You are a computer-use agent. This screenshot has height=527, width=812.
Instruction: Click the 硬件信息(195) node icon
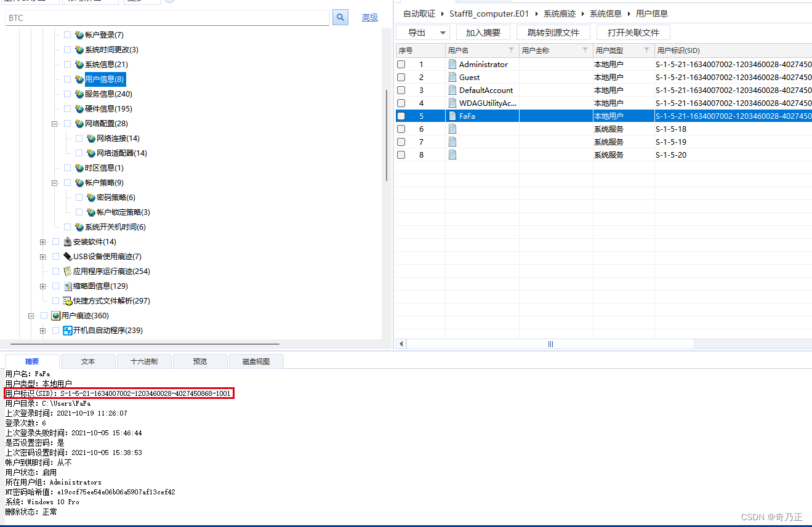pos(79,109)
